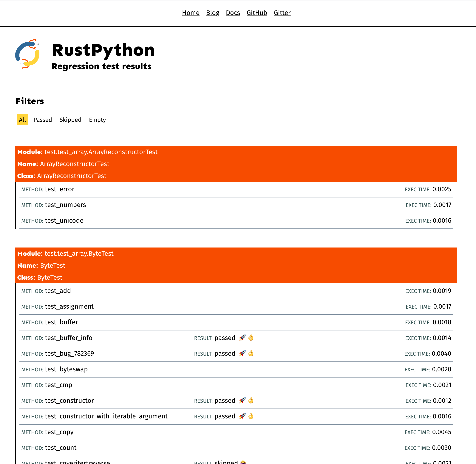Click rocket emoji on test_bug_782369 row
Image resolution: width=476 pixels, height=464 pixels.
(x=242, y=353)
